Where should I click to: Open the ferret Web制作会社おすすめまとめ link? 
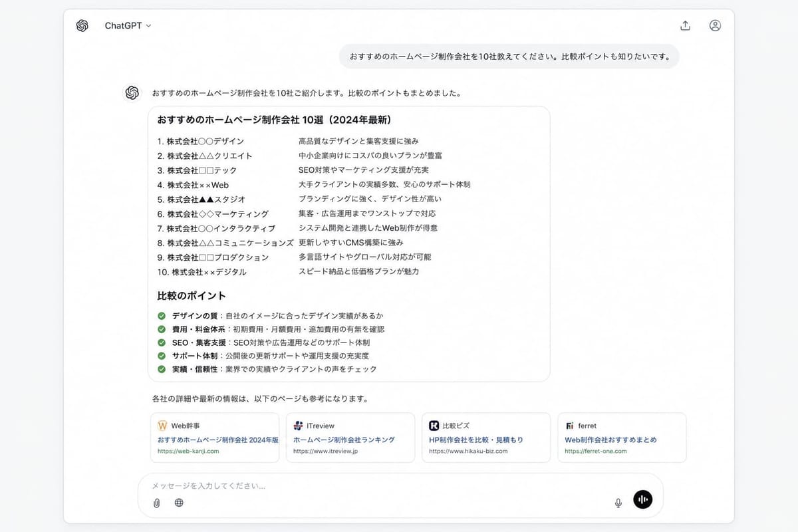click(x=610, y=440)
